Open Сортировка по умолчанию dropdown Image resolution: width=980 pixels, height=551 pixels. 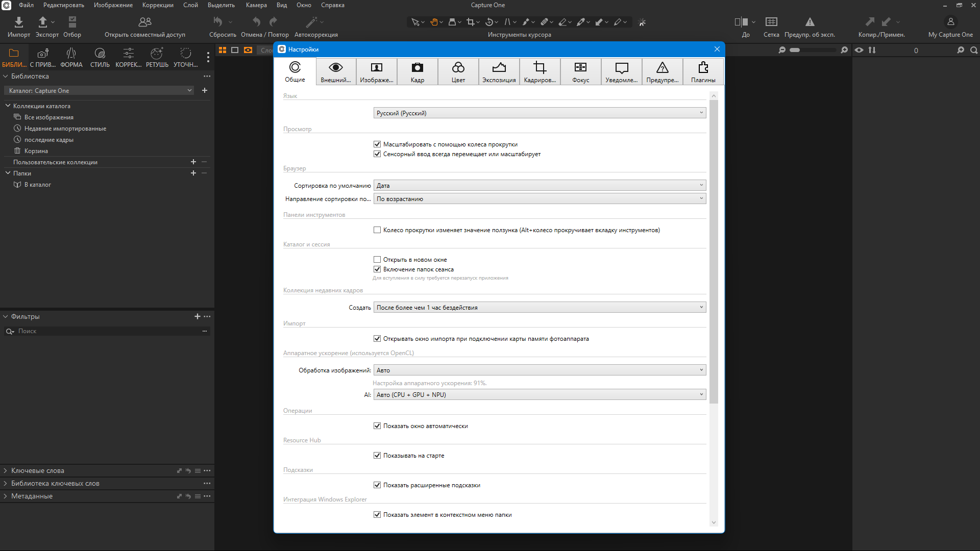540,186
